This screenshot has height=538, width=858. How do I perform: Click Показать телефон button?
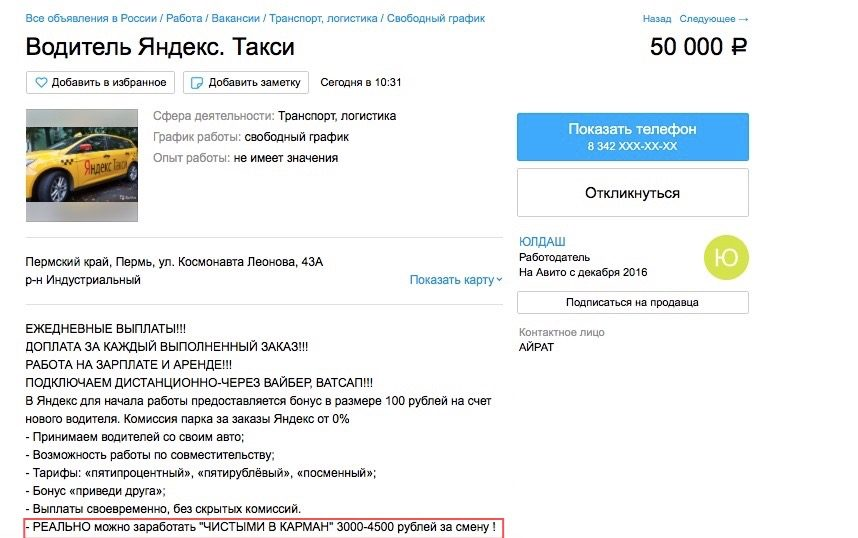pos(632,136)
